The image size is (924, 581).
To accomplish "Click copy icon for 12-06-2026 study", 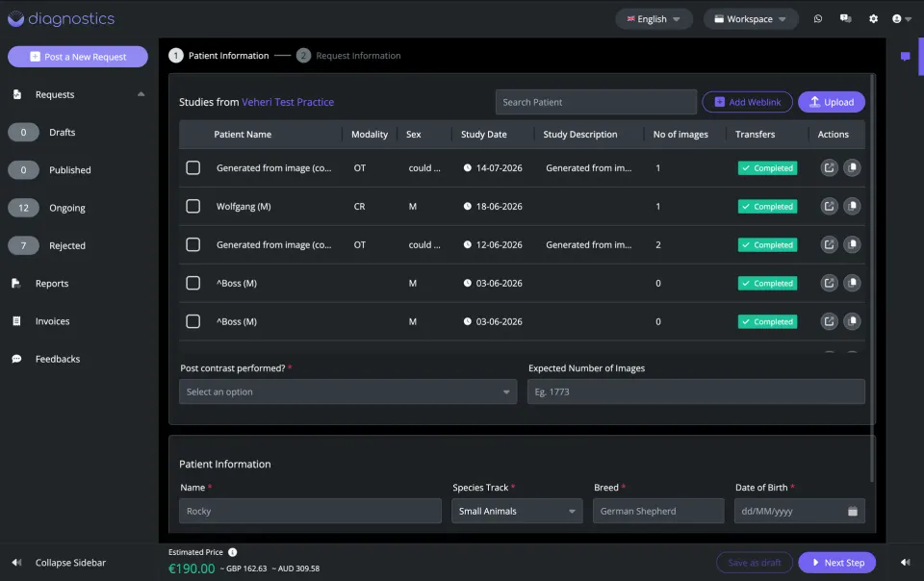I will 852,244.
